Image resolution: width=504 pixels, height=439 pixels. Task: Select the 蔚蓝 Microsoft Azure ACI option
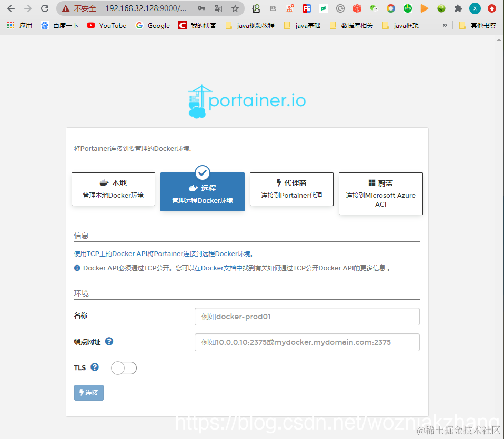click(380, 193)
